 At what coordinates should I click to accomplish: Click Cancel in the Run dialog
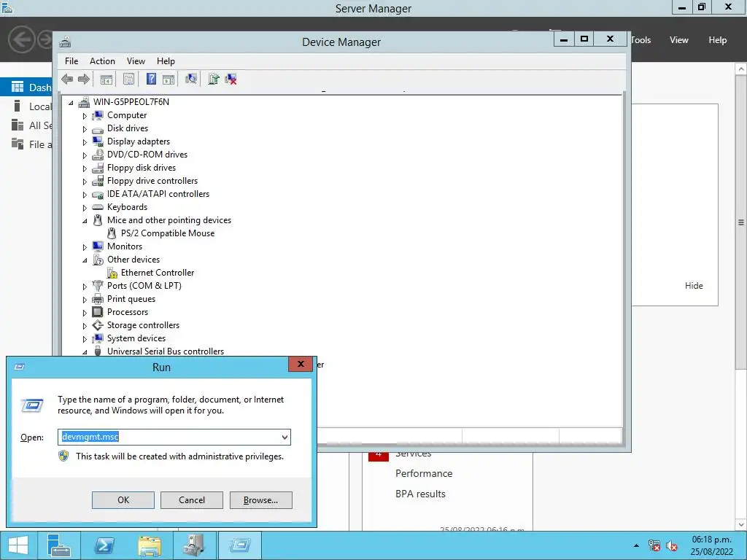click(192, 500)
